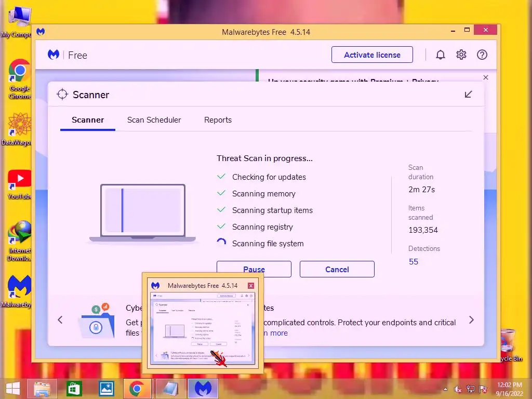Open the help question mark icon
Image resolution: width=532 pixels, height=399 pixels.
(482, 55)
